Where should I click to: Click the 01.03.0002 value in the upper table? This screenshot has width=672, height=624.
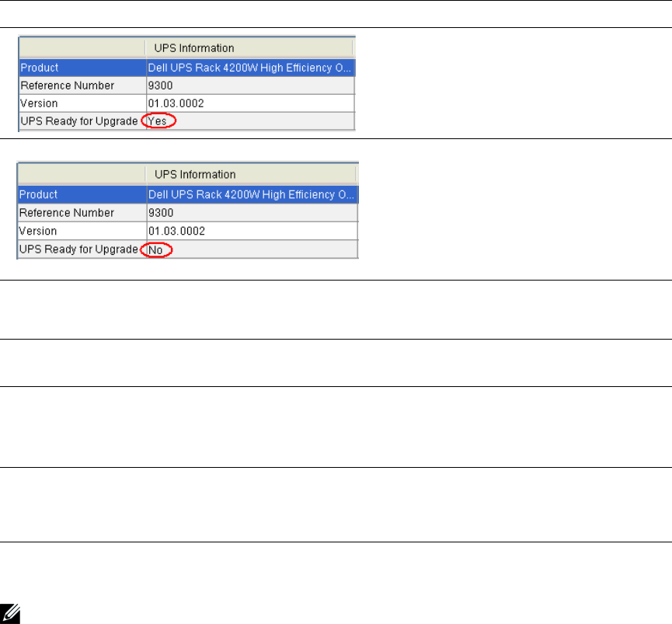point(176,103)
